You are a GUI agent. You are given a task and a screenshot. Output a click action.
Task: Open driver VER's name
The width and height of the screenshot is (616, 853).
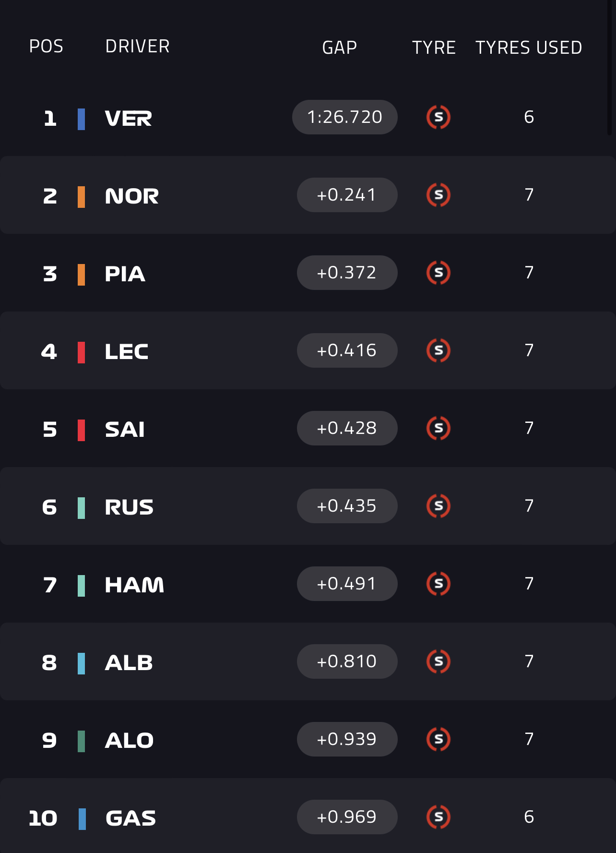(x=128, y=119)
